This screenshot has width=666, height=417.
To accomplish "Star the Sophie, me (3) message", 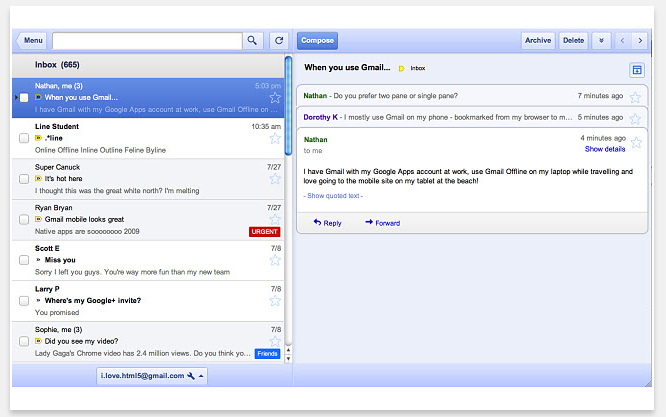I will [275, 341].
